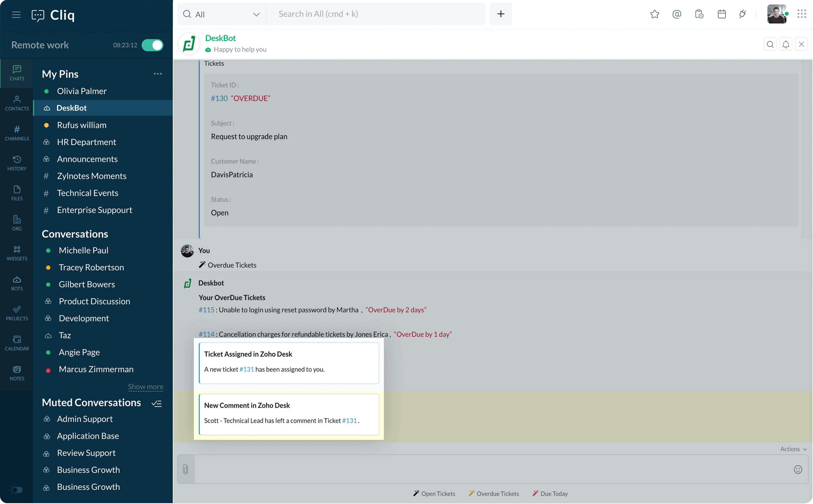Viewport: 813px width, 504px height.
Task: Open My Pins three-dot options
Action: click(158, 74)
